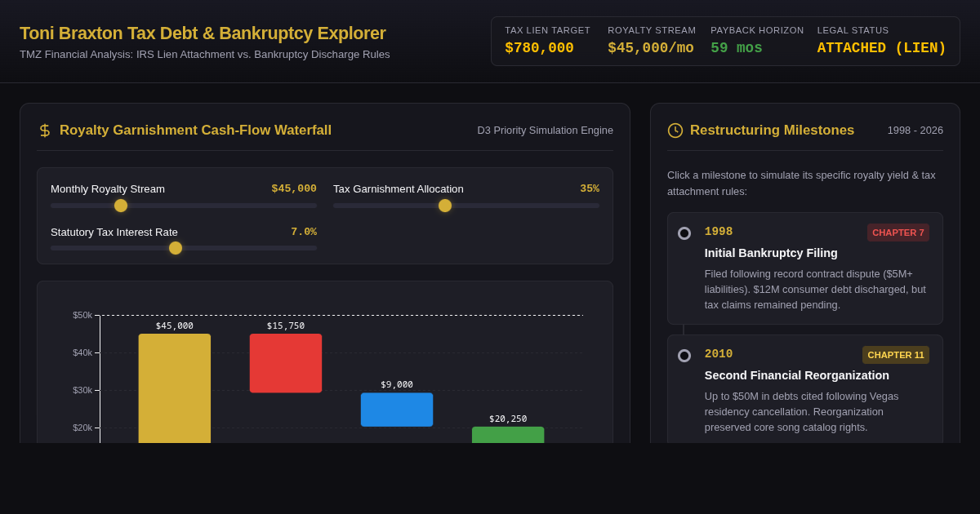Click the 1998 year label
This screenshot has width=980, height=514.
pos(719,232)
